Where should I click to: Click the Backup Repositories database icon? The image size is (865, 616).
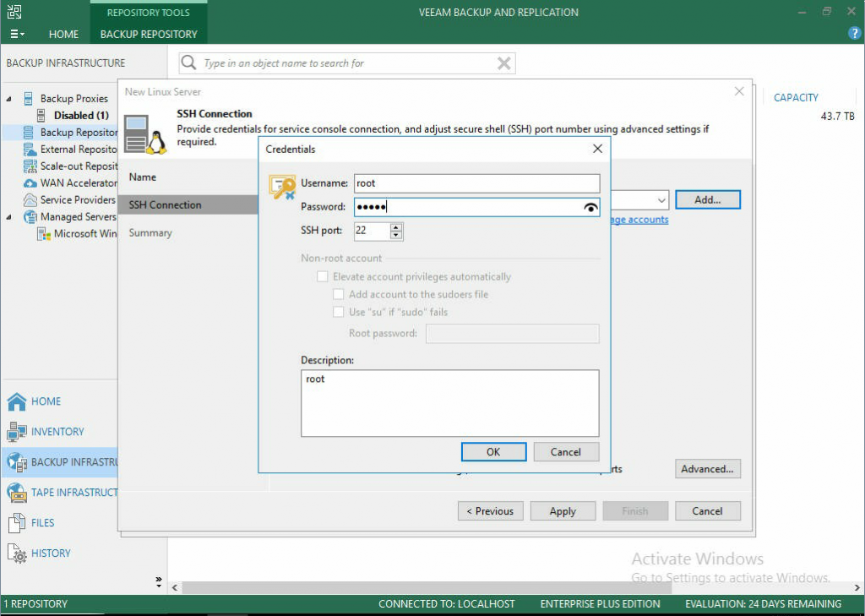click(29, 133)
